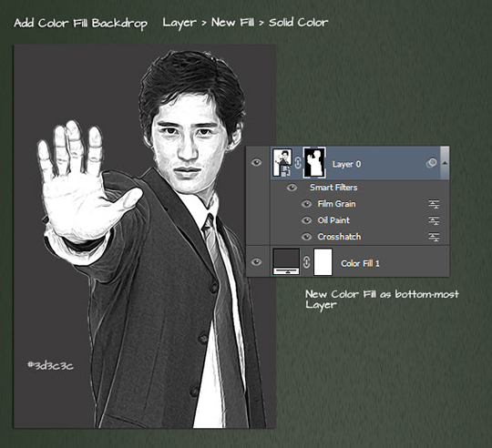Hide the Crosshatch filter eye

pos(306,237)
